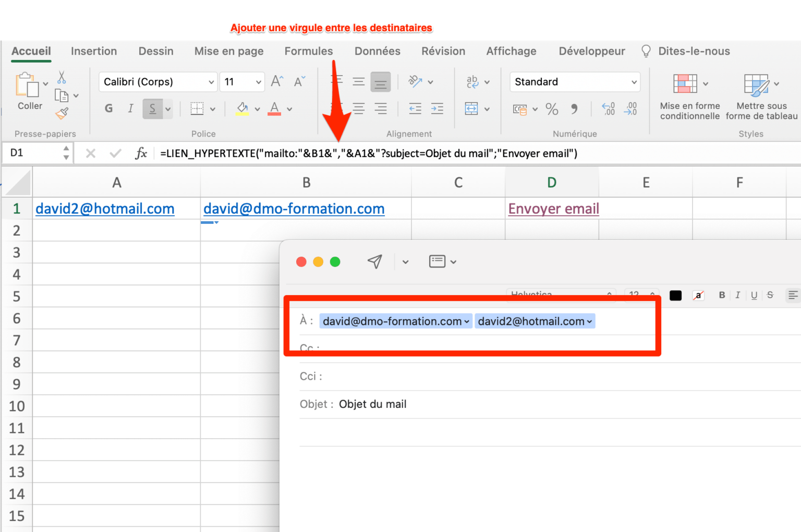The height and width of the screenshot is (532, 801).
Task: Click the decrease decimals icon
Action: [631, 109]
